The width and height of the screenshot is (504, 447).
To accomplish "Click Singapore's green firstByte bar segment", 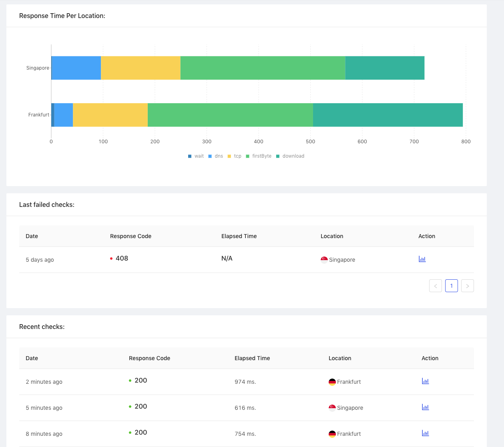I will pos(263,68).
